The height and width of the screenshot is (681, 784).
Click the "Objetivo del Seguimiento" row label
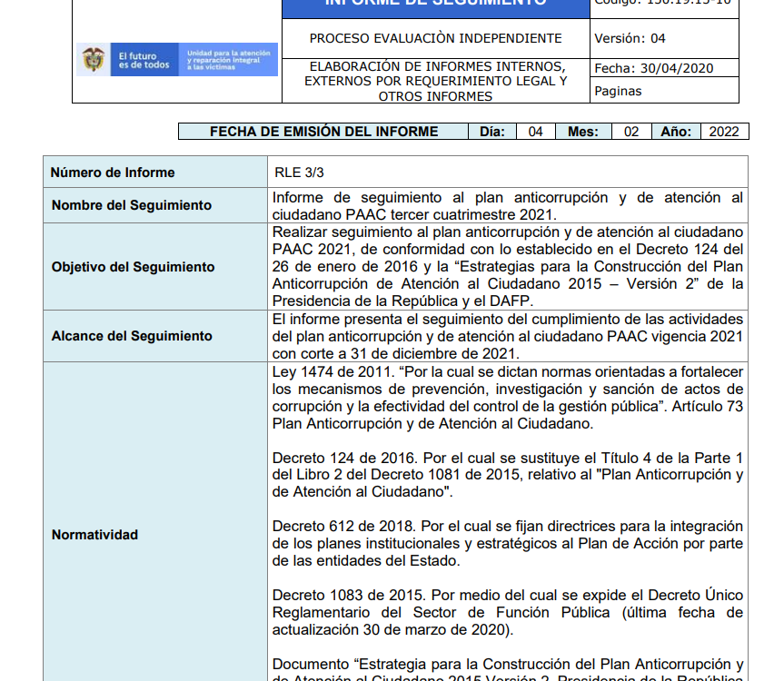[x=133, y=267]
